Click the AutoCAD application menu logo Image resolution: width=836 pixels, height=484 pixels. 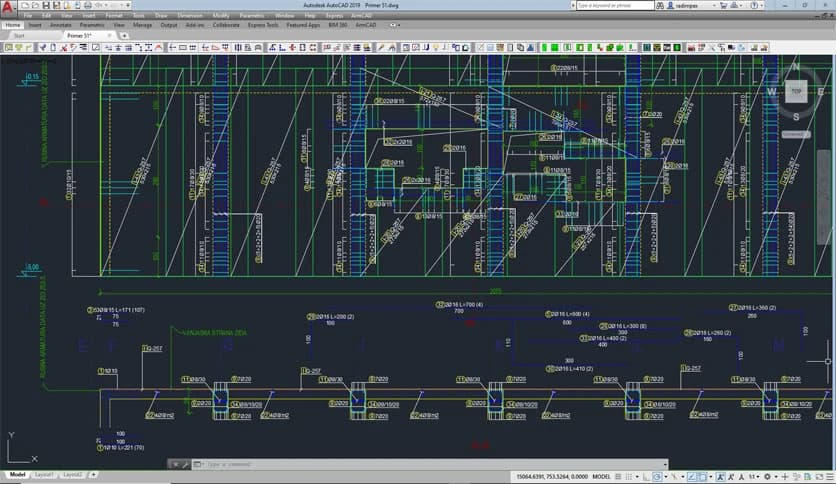click(9, 8)
